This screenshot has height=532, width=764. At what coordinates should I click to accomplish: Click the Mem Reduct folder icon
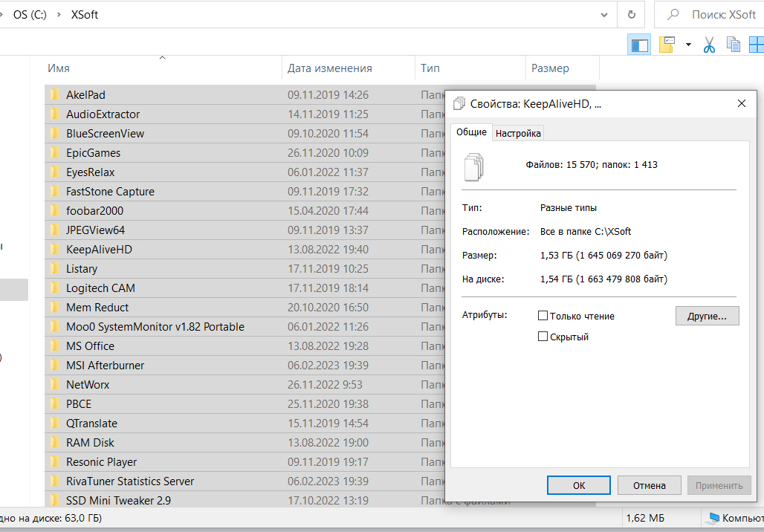pos(55,307)
